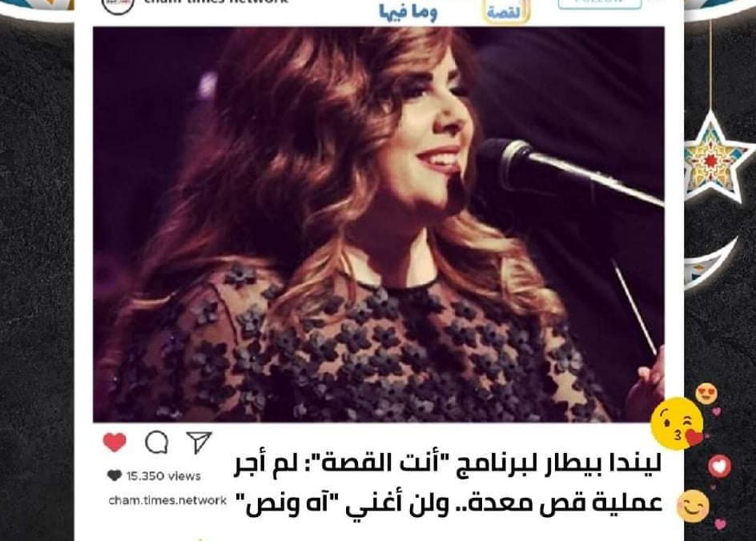Click the yellow-framed Arabic badge logo
The width and height of the screenshot is (756, 541).
tap(506, 11)
